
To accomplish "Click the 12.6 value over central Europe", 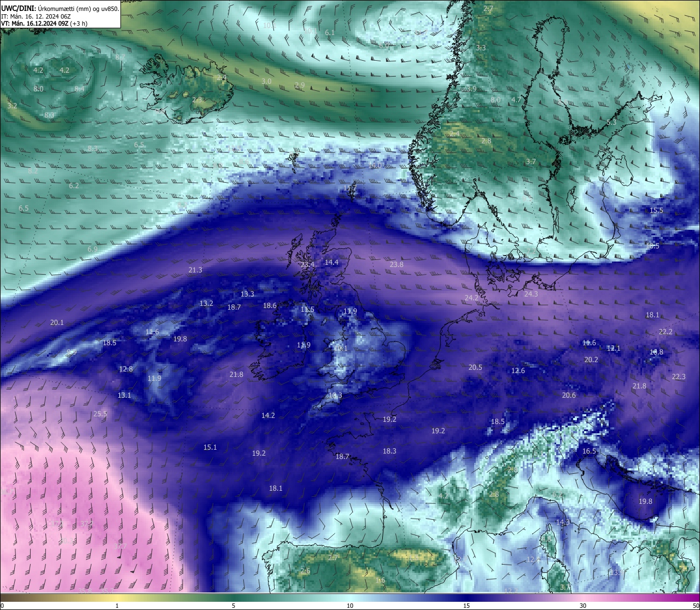I will point(518,371).
